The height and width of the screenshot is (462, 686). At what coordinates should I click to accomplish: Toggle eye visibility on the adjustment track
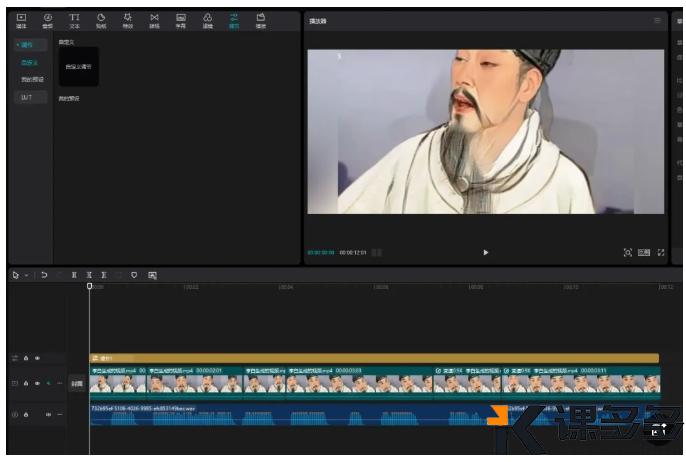38,357
